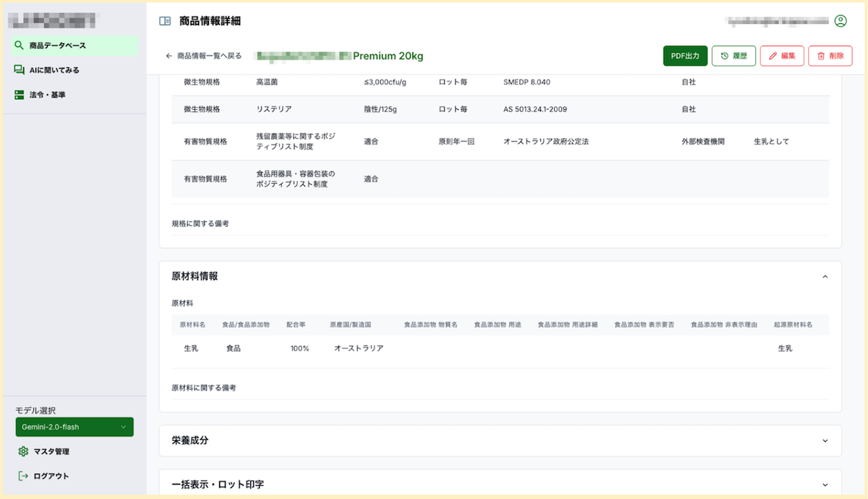Toggle the sidebar panel icon

[x=165, y=21]
